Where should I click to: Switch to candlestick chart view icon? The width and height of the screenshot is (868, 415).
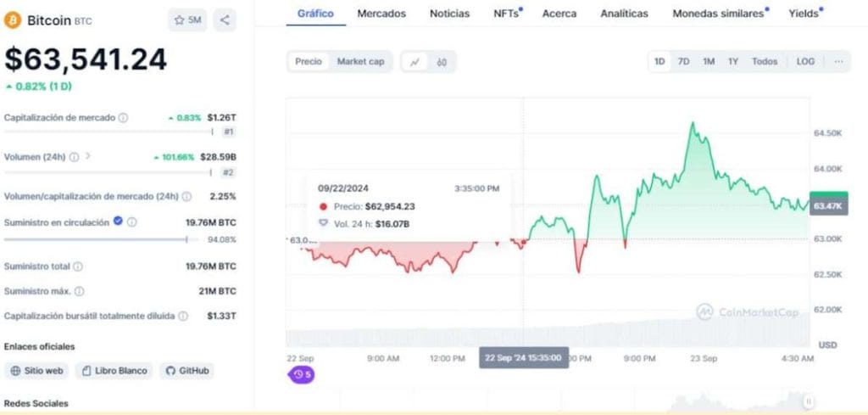point(442,62)
